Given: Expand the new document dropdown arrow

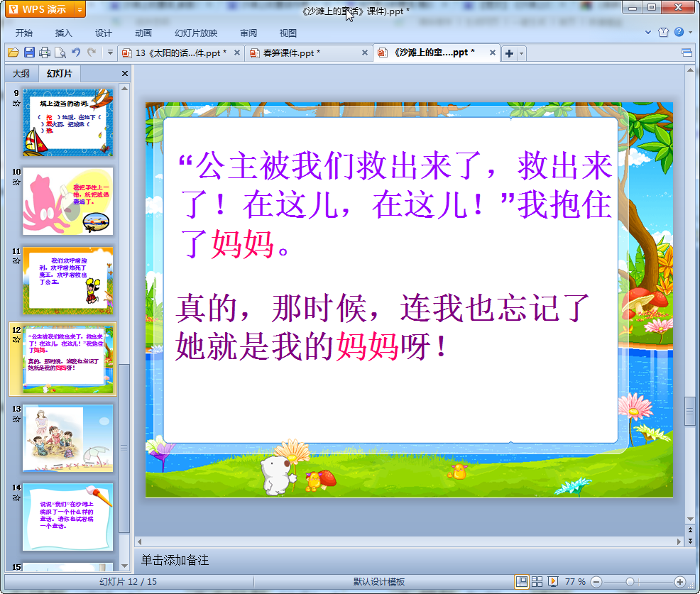Looking at the screenshot, I should coord(521,53).
